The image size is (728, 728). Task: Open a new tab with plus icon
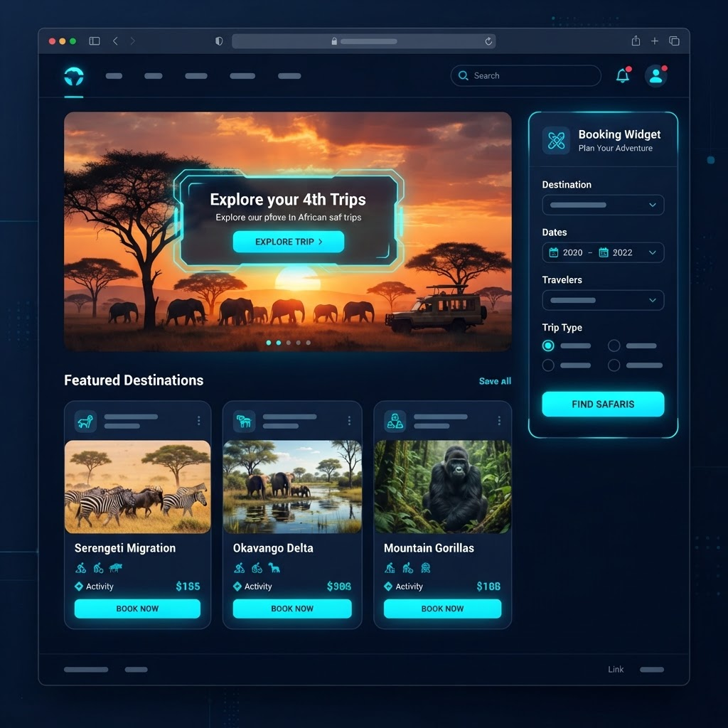pyautogui.click(x=655, y=41)
